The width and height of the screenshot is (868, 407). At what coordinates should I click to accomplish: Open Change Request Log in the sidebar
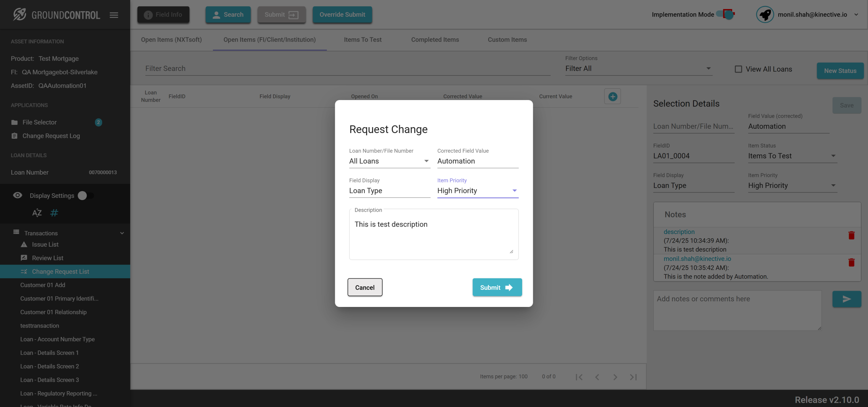tap(51, 136)
